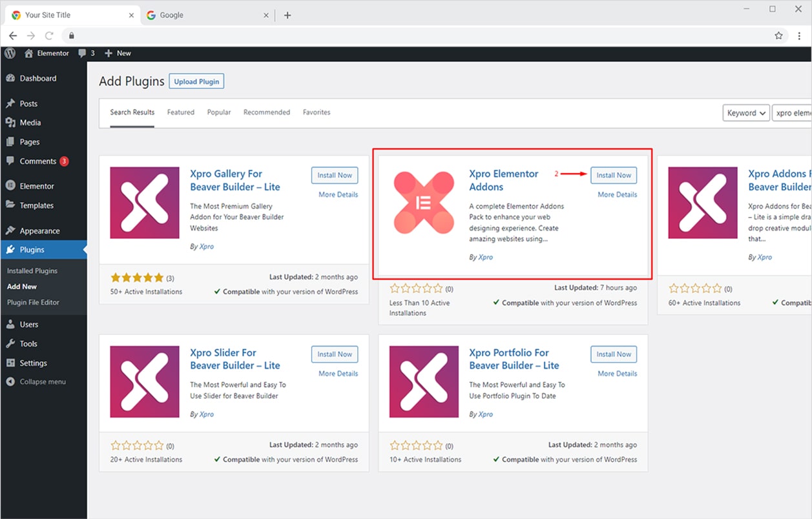Open More Details for Xpro Slider
Viewport: 812px width, 519px height.
tap(338, 374)
